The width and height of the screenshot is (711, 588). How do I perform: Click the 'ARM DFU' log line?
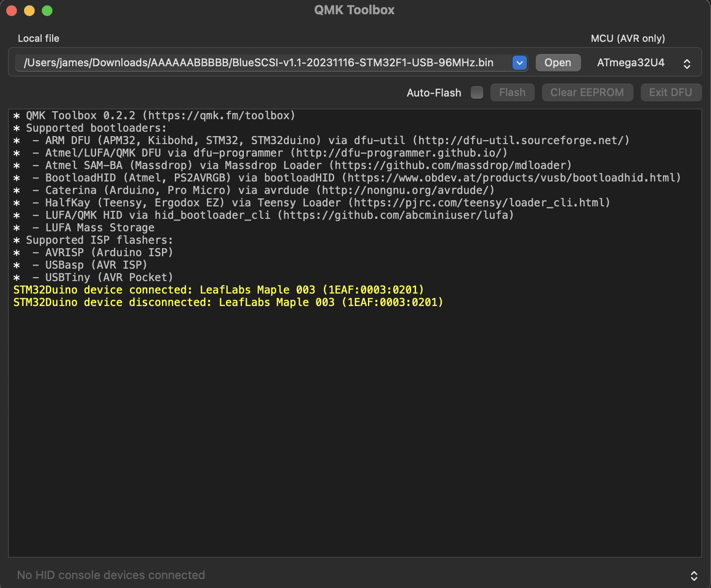point(322,141)
